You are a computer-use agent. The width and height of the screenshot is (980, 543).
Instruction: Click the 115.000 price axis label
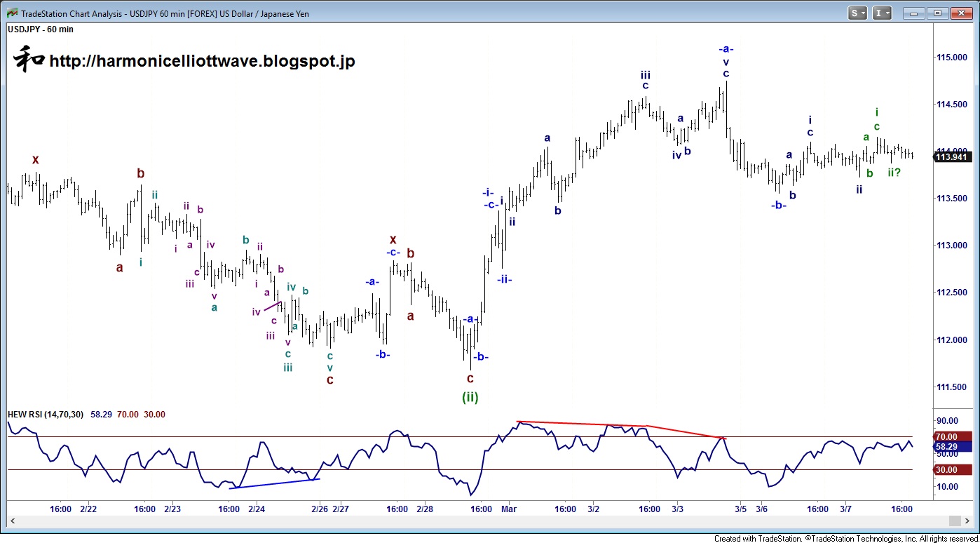pos(953,57)
